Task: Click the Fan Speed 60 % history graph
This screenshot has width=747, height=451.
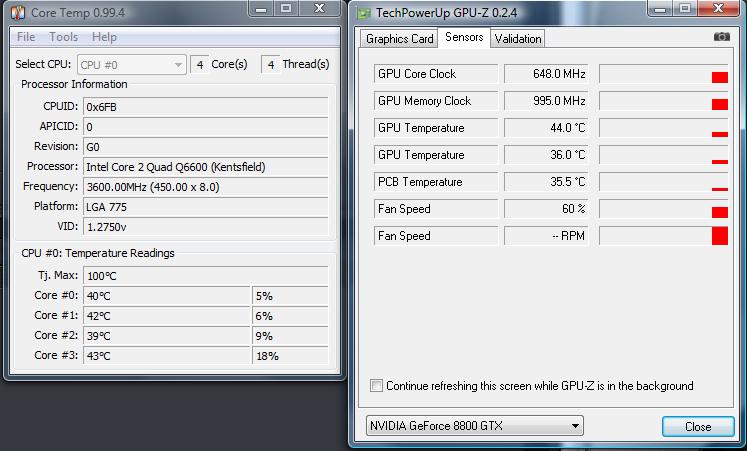Action: click(x=664, y=209)
